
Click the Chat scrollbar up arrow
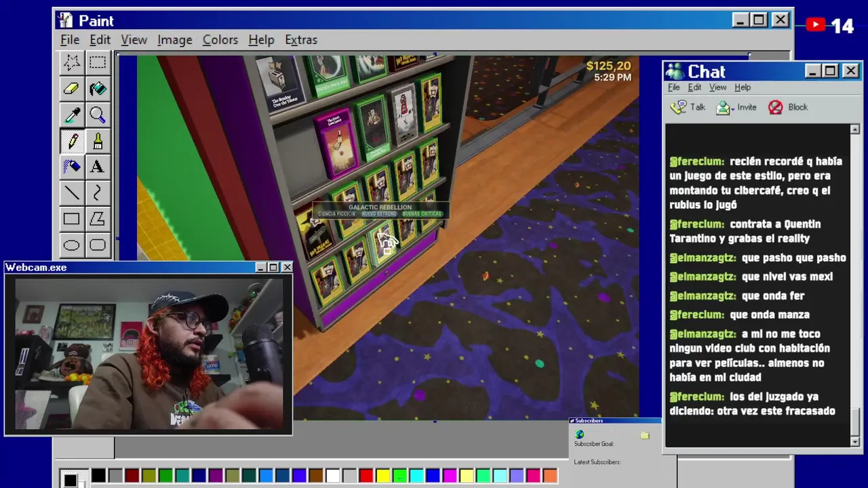pyautogui.click(x=855, y=129)
